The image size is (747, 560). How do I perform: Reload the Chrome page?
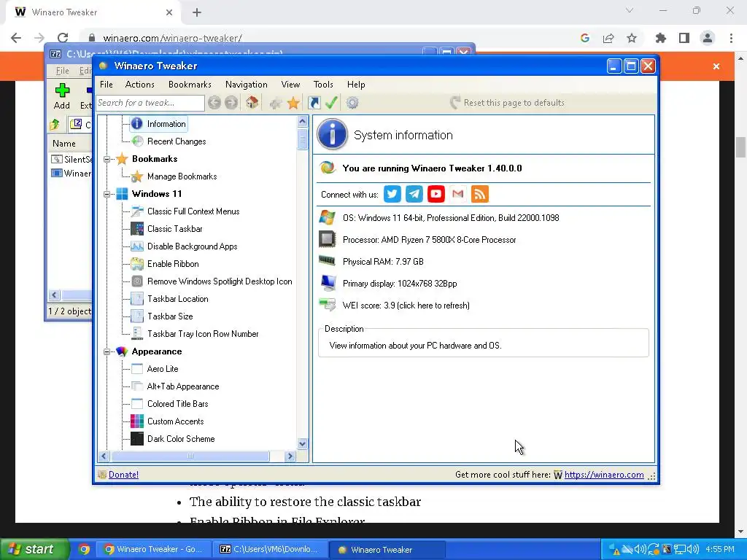click(x=63, y=38)
